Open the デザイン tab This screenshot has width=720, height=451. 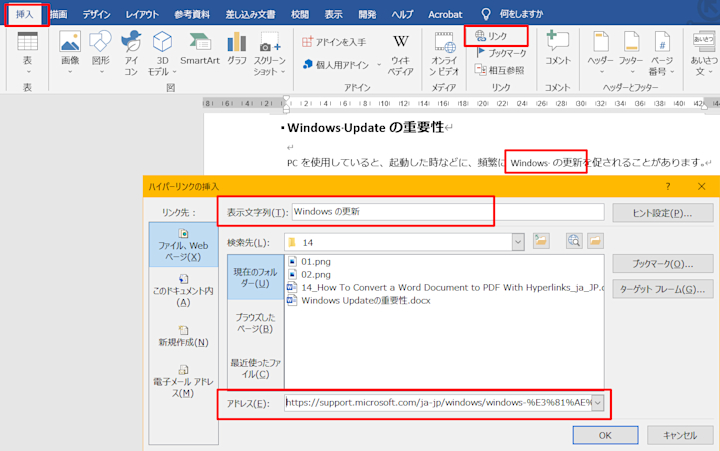(96, 14)
